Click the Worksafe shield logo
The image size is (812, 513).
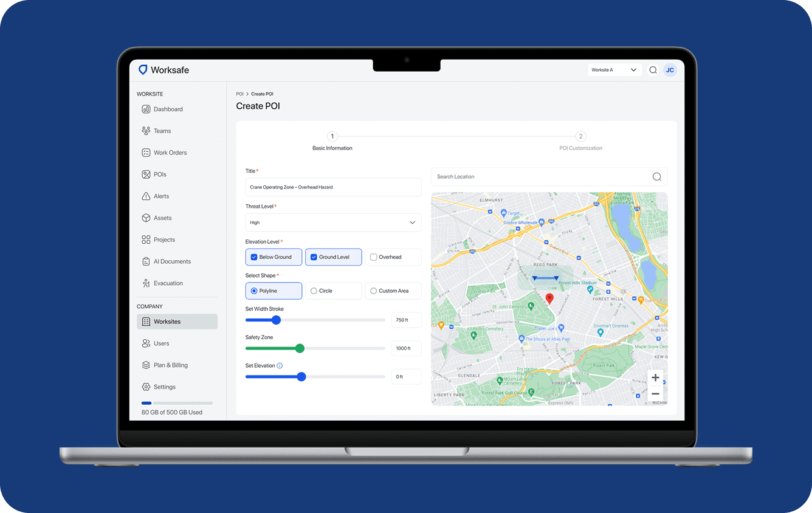[143, 70]
